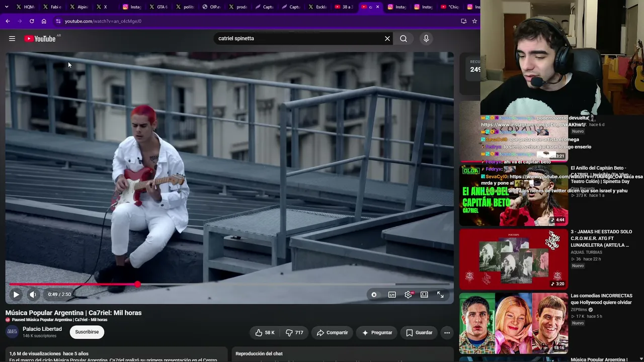Viewport: 644px width, 362px height.
Task: Switch to the 'Fabi e' tab
Action: coord(52,7)
